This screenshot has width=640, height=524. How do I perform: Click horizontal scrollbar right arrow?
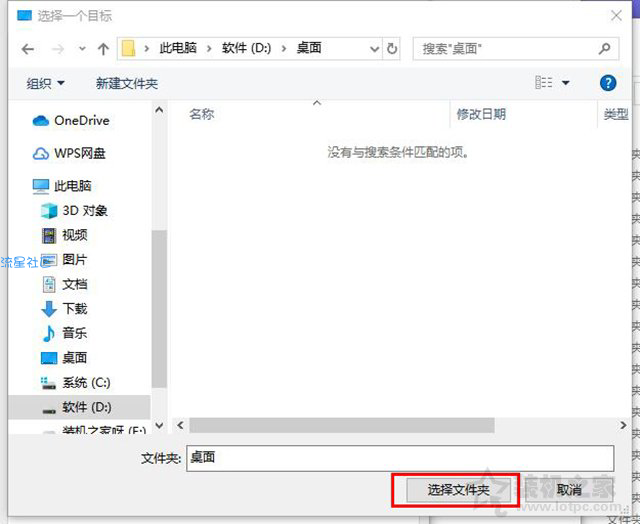[623, 425]
